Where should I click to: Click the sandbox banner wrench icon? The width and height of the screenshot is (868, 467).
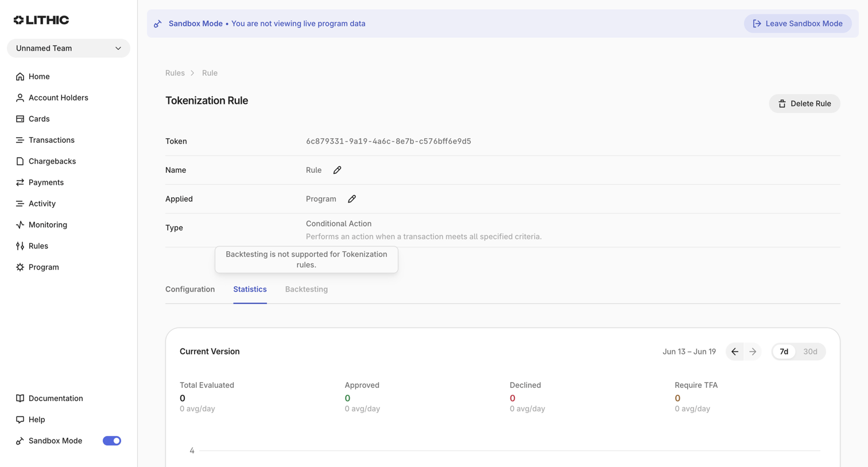(158, 24)
